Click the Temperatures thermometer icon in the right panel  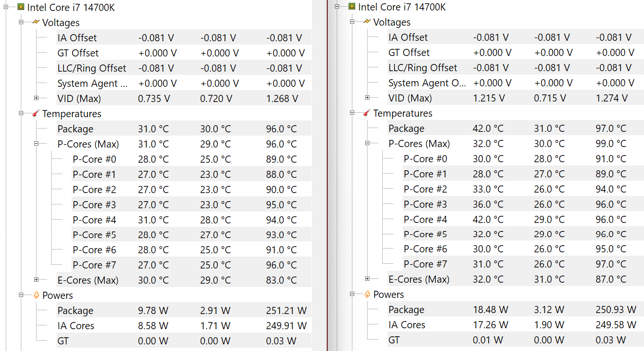pyautogui.click(x=367, y=113)
